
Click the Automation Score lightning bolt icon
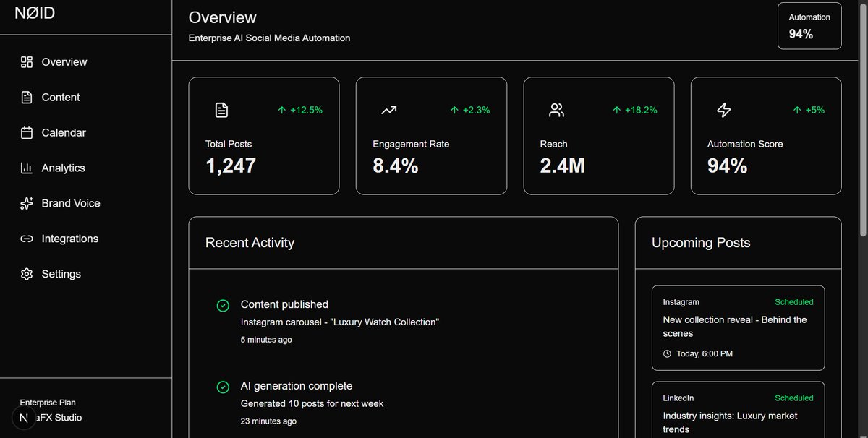(723, 111)
